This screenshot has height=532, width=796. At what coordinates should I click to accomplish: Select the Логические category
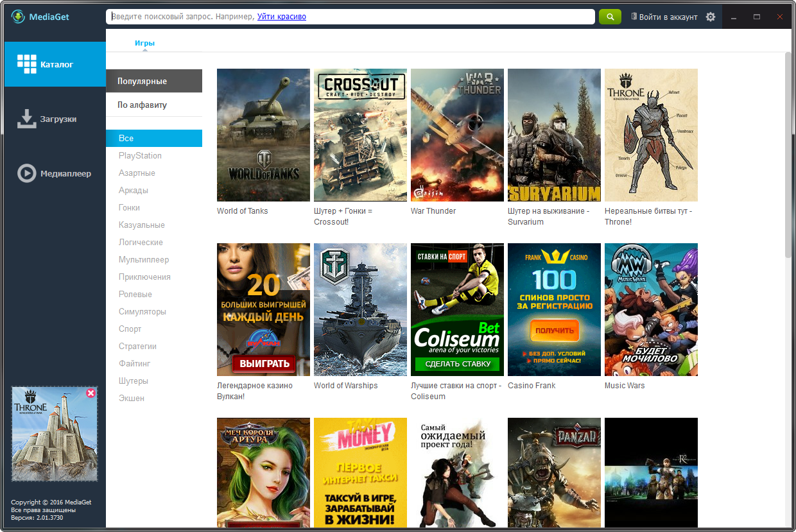pos(141,243)
